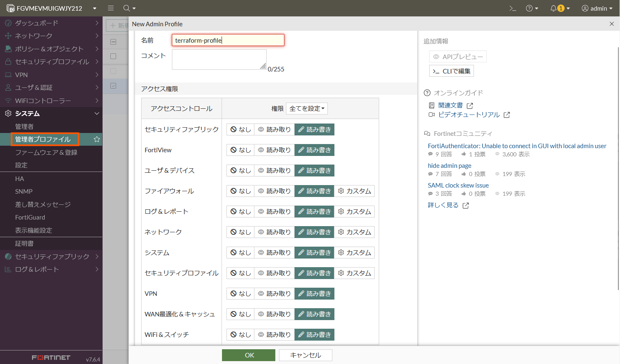Expand WiFiコントローラー sidebar menu
Viewport: 620px width, 364px height.
[51, 101]
